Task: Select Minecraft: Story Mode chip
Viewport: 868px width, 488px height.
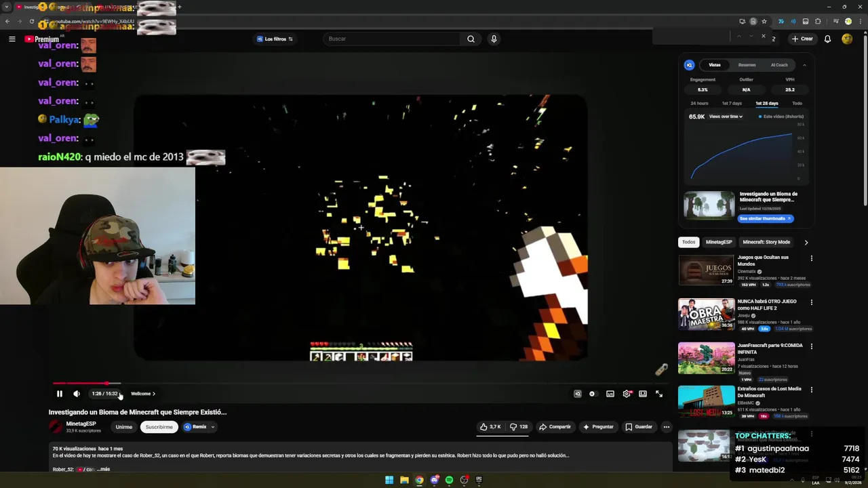Action: (766, 242)
